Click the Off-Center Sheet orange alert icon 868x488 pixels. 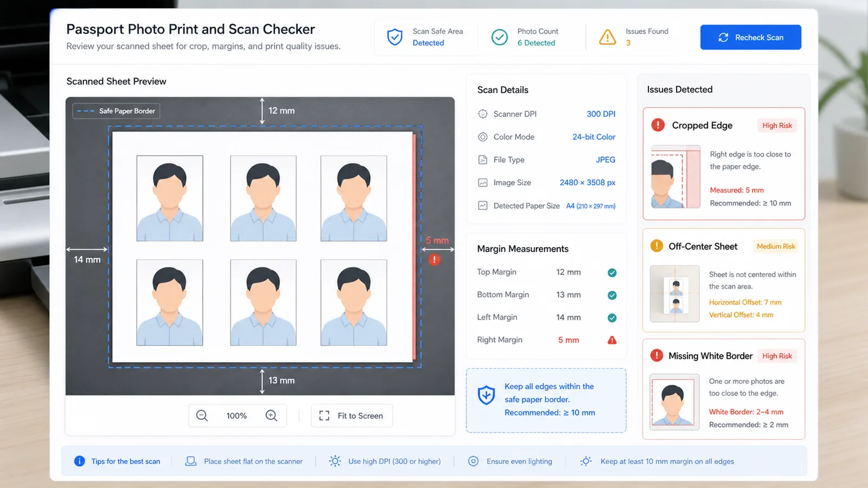[656, 246]
